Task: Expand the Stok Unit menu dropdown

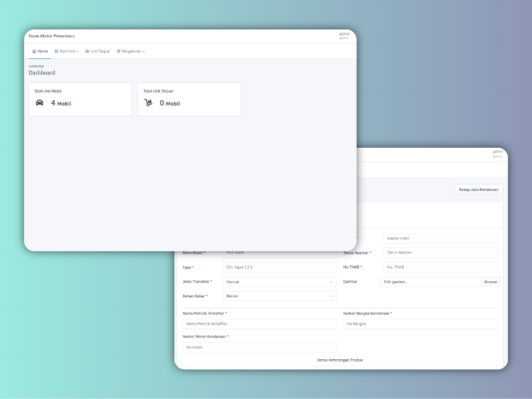Action: (67, 52)
